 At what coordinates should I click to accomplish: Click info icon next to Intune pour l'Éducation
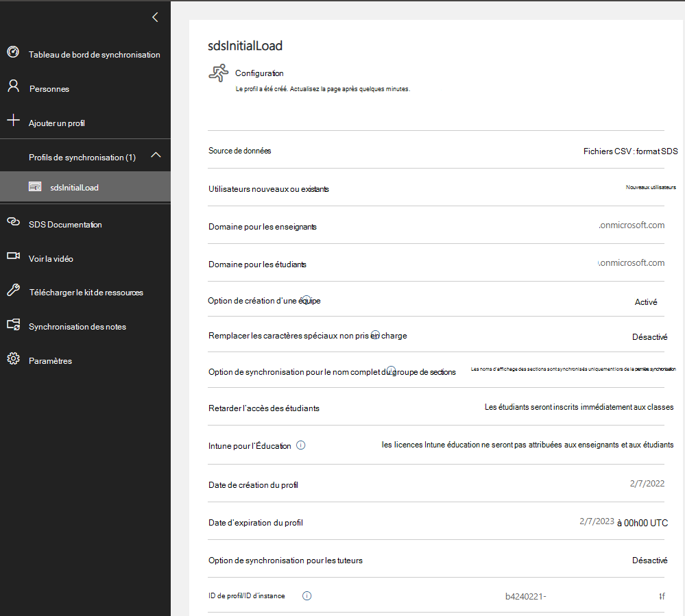[300, 445]
